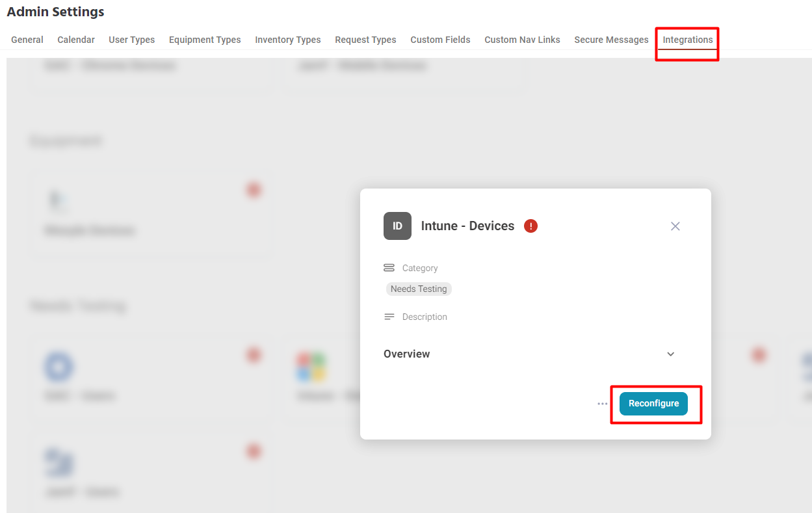Go to the Custom Nav Links tab
812x513 pixels.
522,40
